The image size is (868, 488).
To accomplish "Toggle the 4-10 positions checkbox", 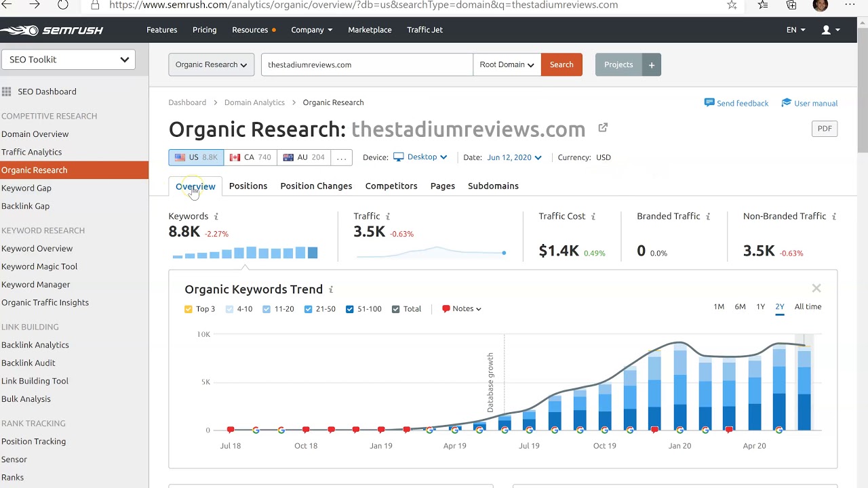I will tap(229, 309).
